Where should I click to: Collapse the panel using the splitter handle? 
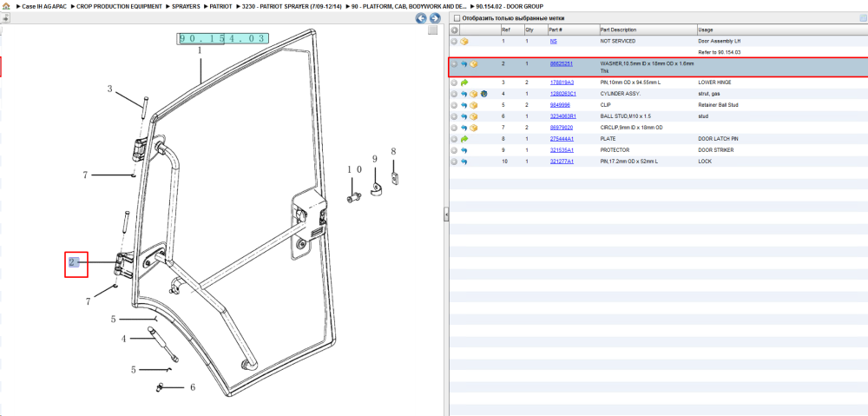[x=446, y=215]
